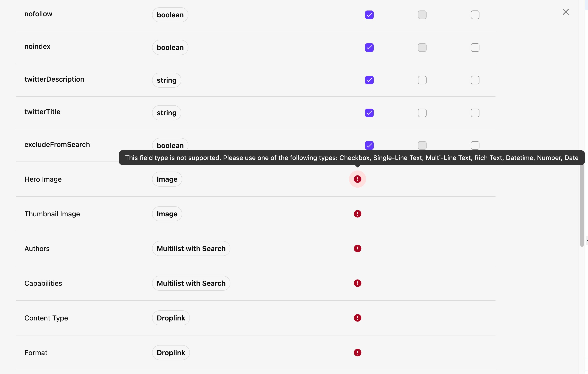
Task: Dismiss panel using the X button
Action: pyautogui.click(x=566, y=12)
